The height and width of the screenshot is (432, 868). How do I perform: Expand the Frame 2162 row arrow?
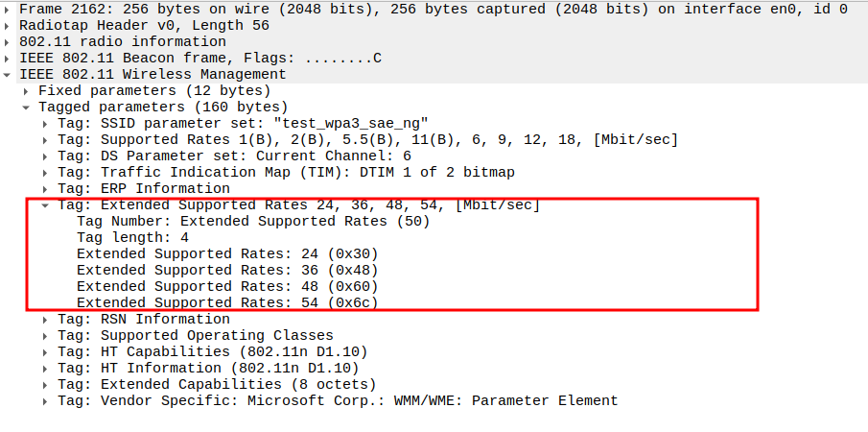9,10
